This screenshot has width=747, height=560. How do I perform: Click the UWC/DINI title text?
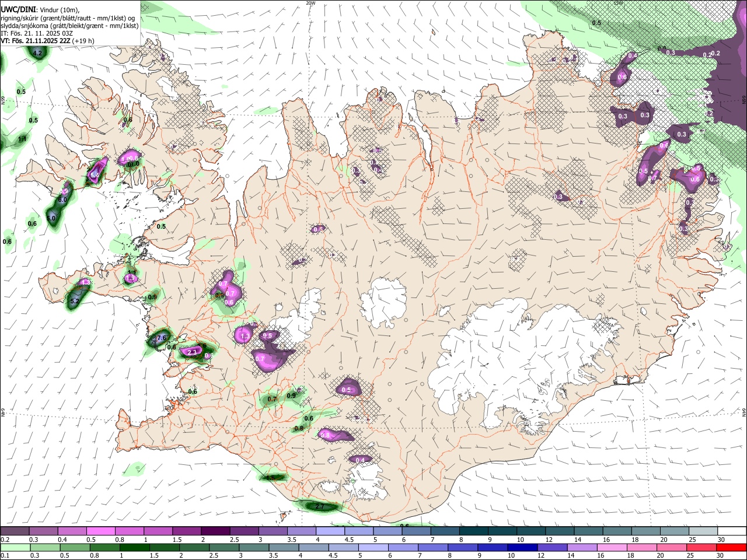pos(18,10)
